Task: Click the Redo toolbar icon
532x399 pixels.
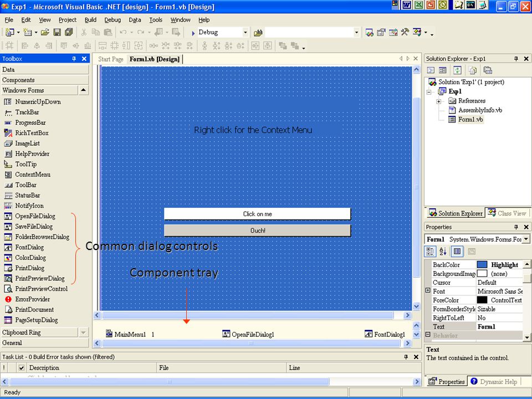Action: (140, 32)
